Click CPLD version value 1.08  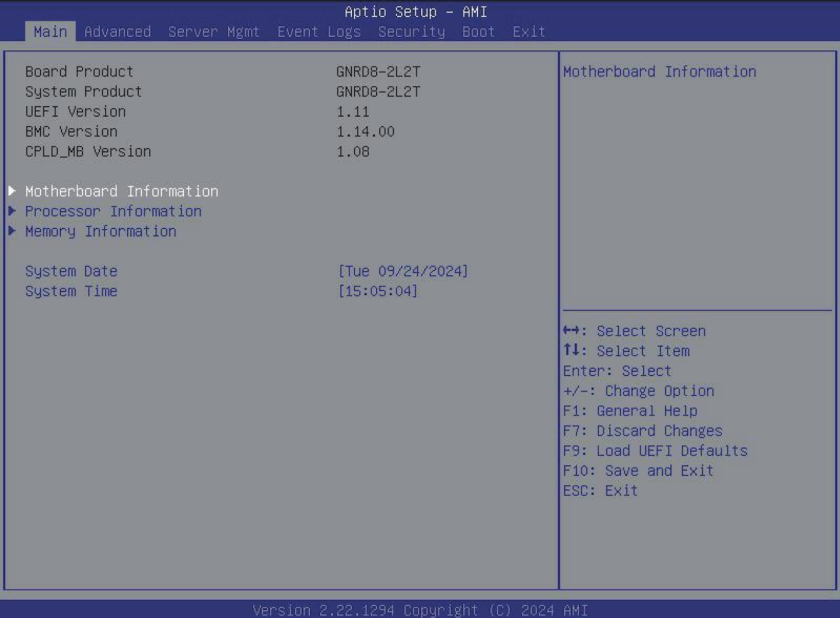[353, 151]
